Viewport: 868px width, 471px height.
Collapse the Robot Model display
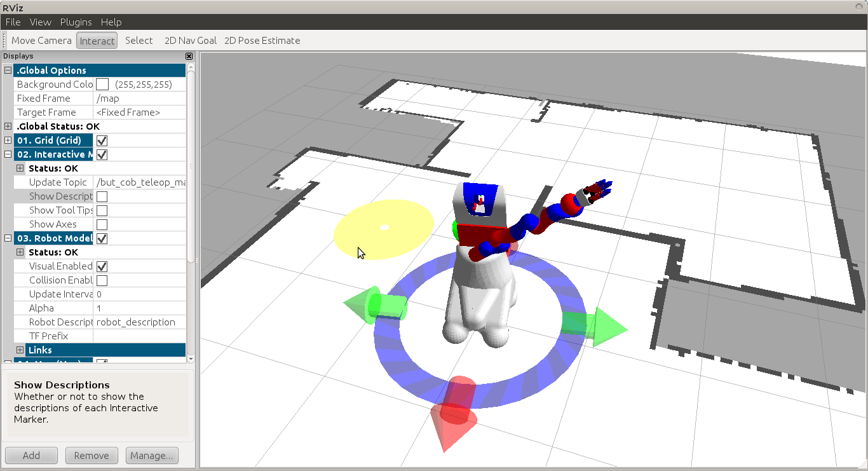8,238
